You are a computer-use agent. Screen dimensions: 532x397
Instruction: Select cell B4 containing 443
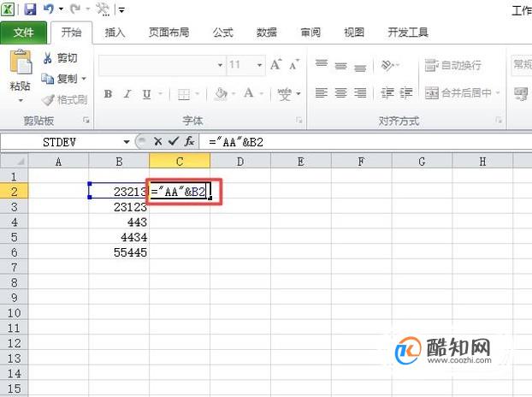click(x=119, y=222)
